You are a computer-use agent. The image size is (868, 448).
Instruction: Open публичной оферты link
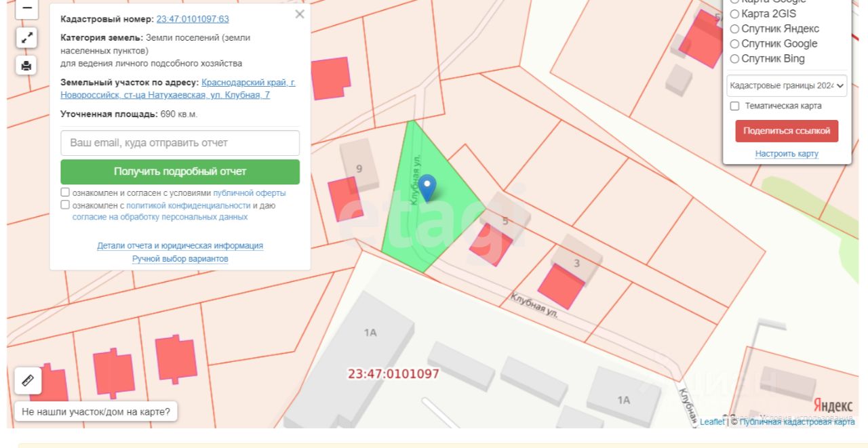(250, 193)
